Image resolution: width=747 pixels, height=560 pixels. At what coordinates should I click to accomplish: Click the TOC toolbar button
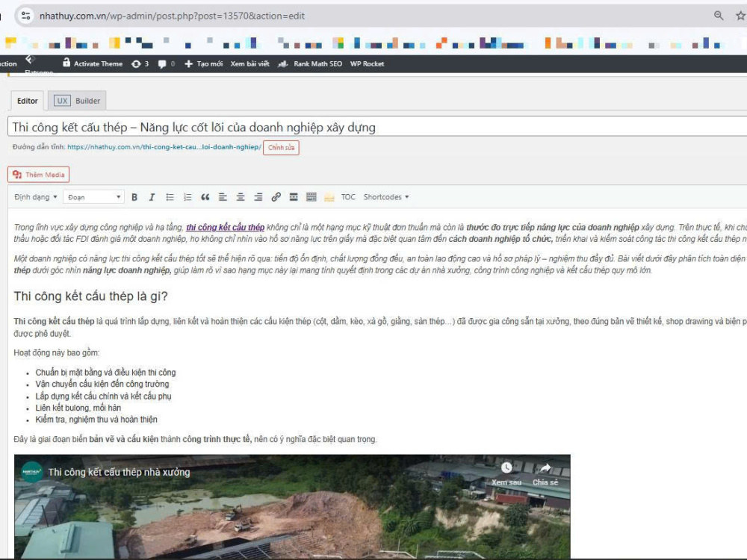point(348,197)
